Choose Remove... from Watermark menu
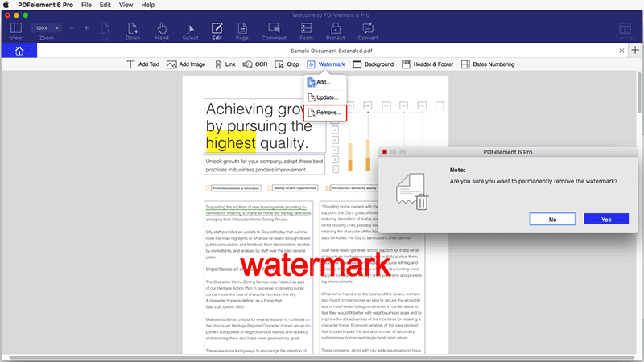The width and height of the screenshot is (644, 362). click(x=325, y=113)
